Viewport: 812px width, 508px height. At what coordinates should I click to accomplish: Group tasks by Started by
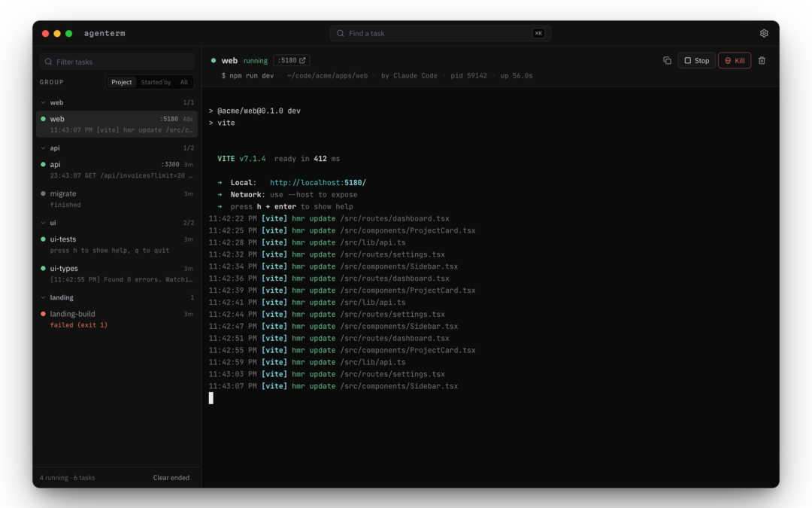pos(156,82)
